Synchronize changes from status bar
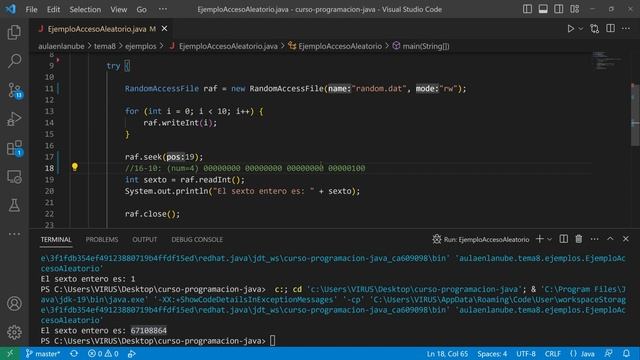The width and height of the screenshot is (640, 360). click(x=74, y=353)
